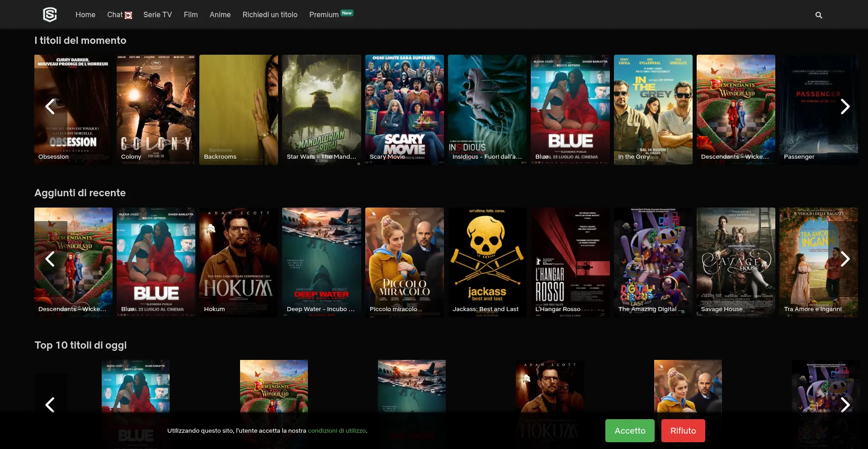Open Piccolo miracolo poster in Aggiunti di recente
868x449 pixels.
[x=405, y=262]
